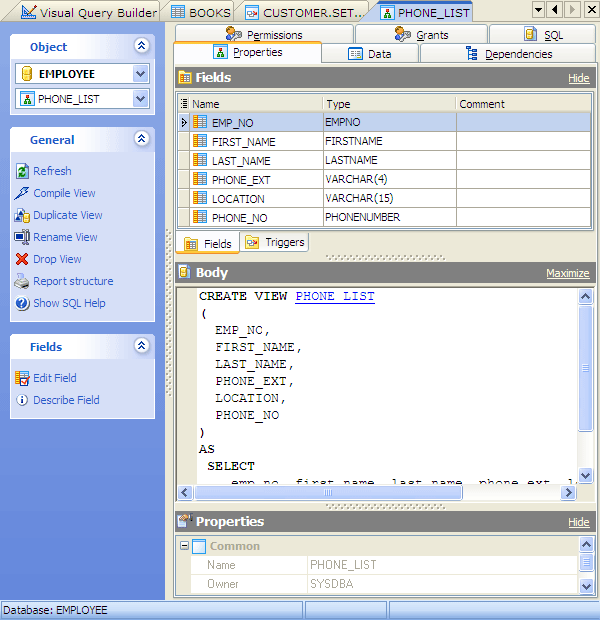Collapse the General panel chevron

(141, 139)
